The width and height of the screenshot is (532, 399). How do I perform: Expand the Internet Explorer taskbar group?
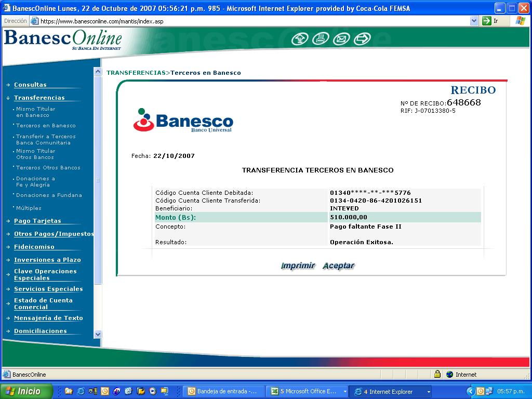[x=429, y=392]
